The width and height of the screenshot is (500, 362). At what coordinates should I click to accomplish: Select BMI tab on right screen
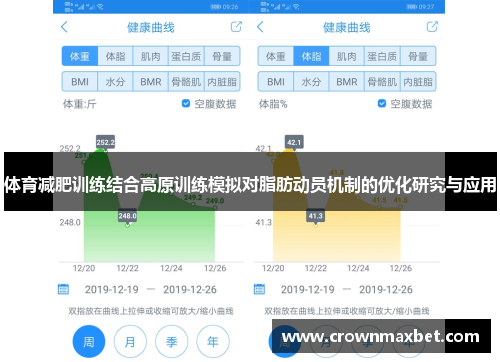click(x=276, y=82)
